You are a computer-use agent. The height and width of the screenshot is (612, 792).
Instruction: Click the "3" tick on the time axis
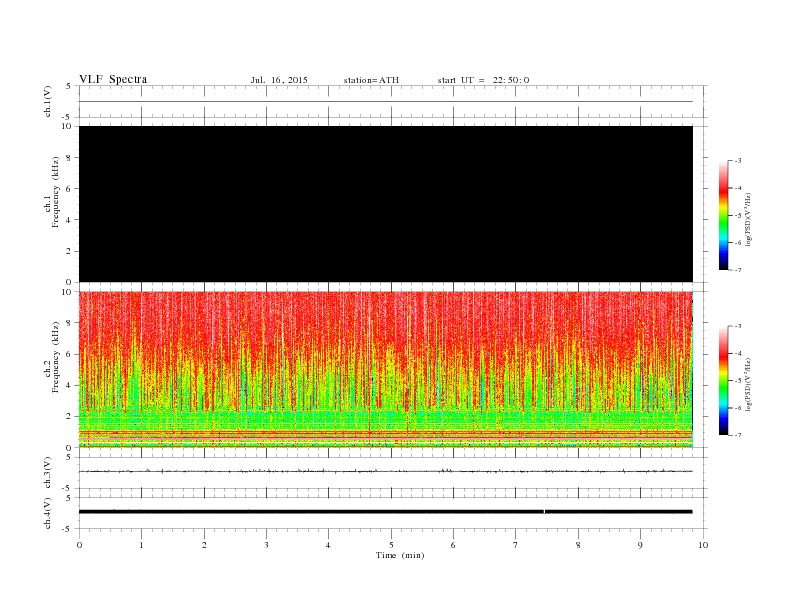pos(266,545)
